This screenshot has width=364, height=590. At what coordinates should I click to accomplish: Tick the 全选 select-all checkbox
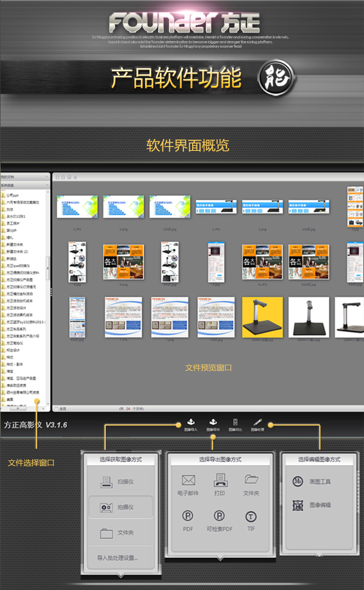tap(57, 409)
